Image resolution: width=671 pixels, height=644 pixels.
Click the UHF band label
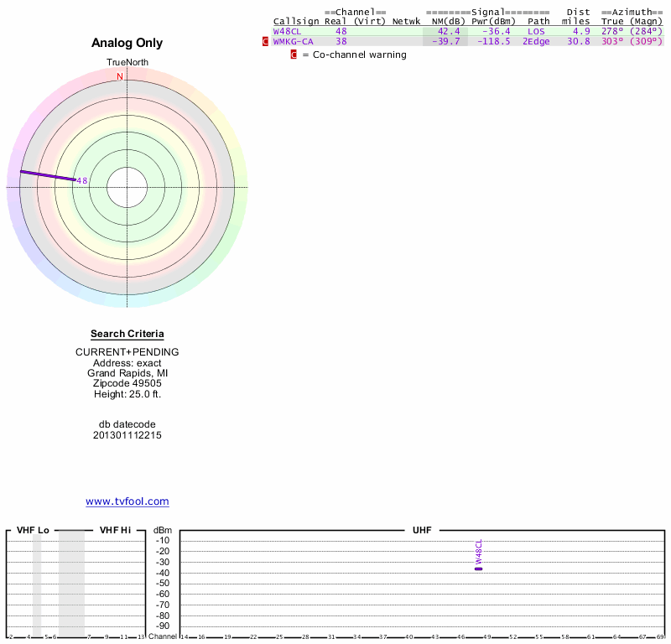click(422, 530)
